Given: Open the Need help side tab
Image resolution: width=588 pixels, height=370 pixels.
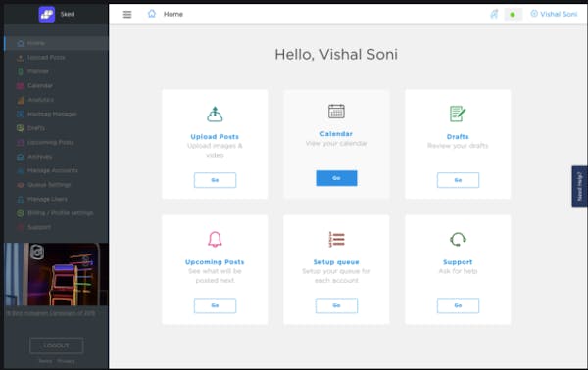Looking at the screenshot, I should click(x=579, y=186).
